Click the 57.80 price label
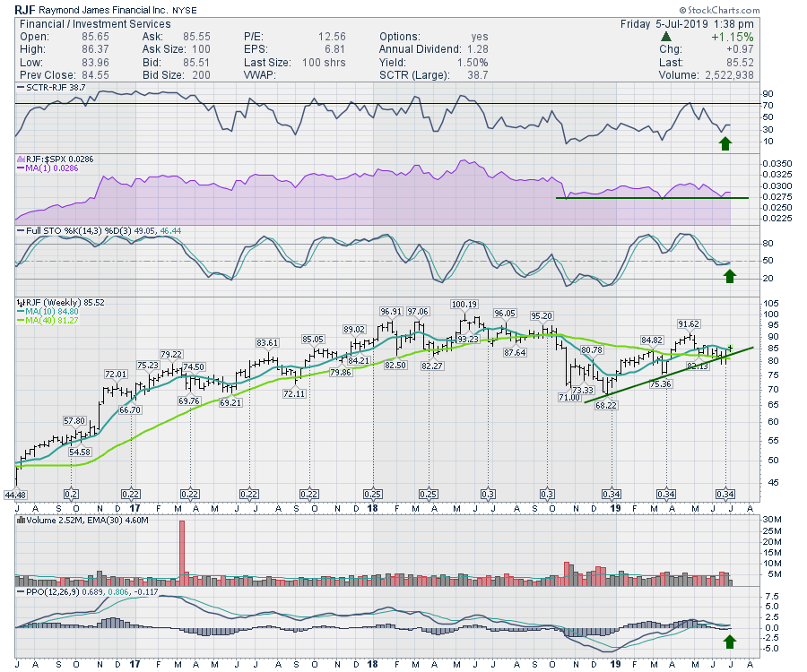807x672 pixels. [74, 420]
